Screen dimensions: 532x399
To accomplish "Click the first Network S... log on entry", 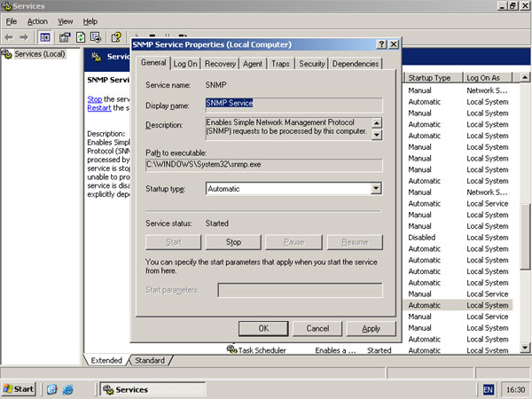I will pos(487,90).
